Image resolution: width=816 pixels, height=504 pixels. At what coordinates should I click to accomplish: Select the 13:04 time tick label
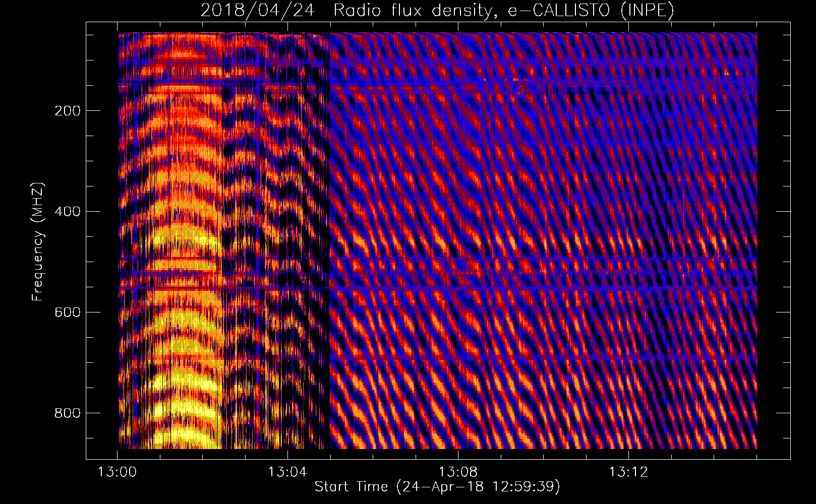tap(287, 472)
